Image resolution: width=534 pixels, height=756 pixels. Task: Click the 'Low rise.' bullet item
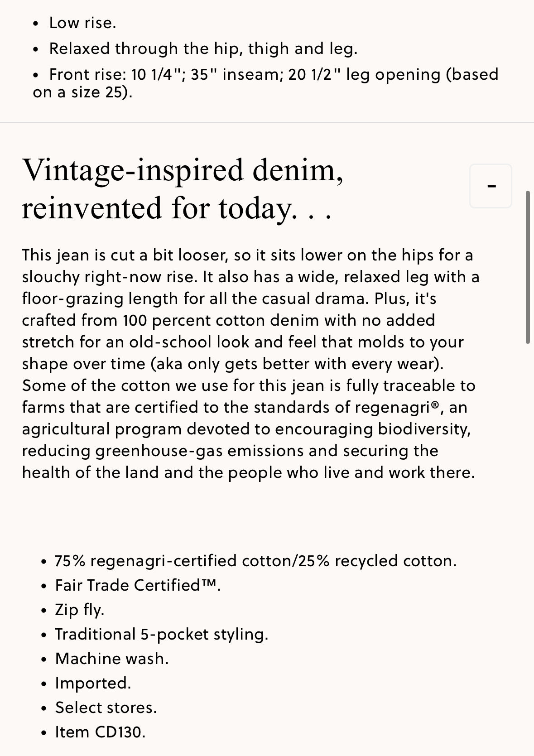click(83, 23)
